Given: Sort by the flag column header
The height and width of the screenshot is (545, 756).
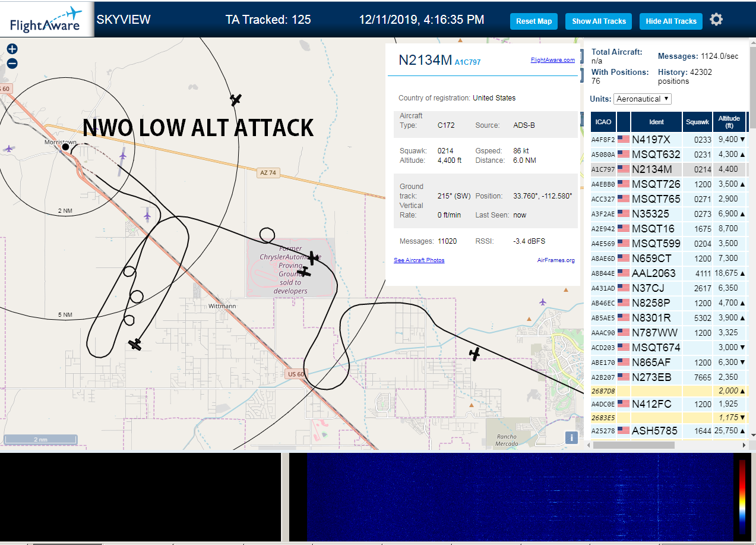Looking at the screenshot, I should (624, 122).
